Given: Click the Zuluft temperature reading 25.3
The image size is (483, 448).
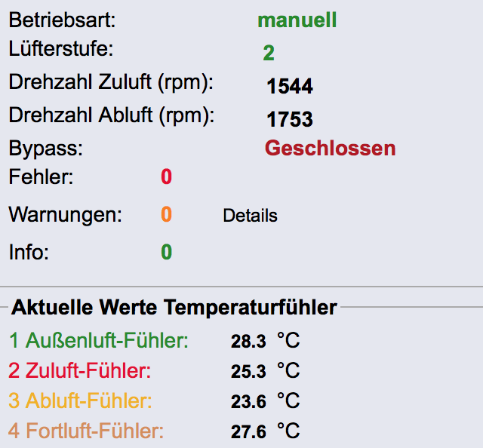Looking at the screenshot, I should pos(248,372).
